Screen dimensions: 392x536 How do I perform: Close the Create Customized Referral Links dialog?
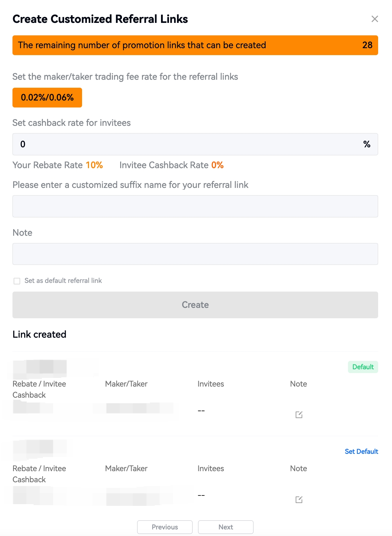(x=375, y=19)
